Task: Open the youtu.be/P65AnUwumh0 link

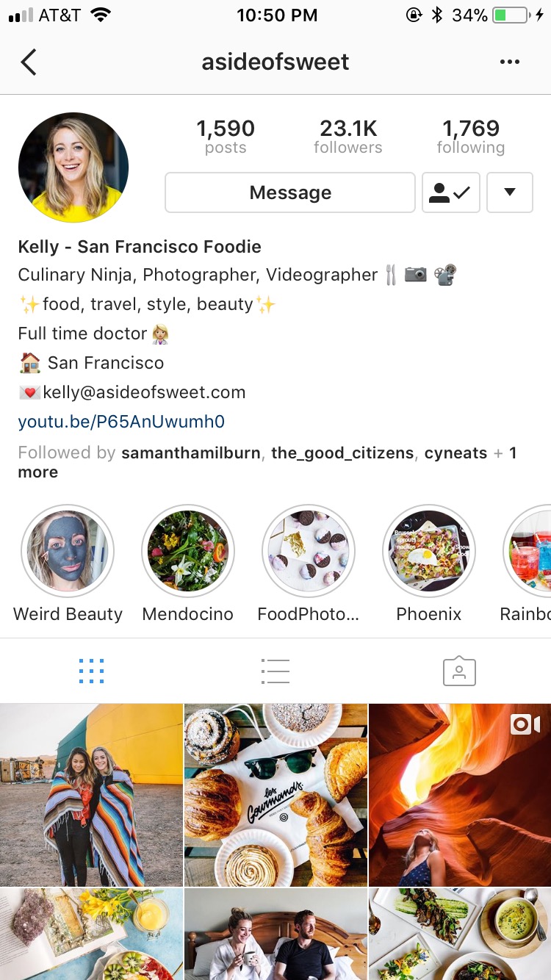Action: tap(121, 422)
